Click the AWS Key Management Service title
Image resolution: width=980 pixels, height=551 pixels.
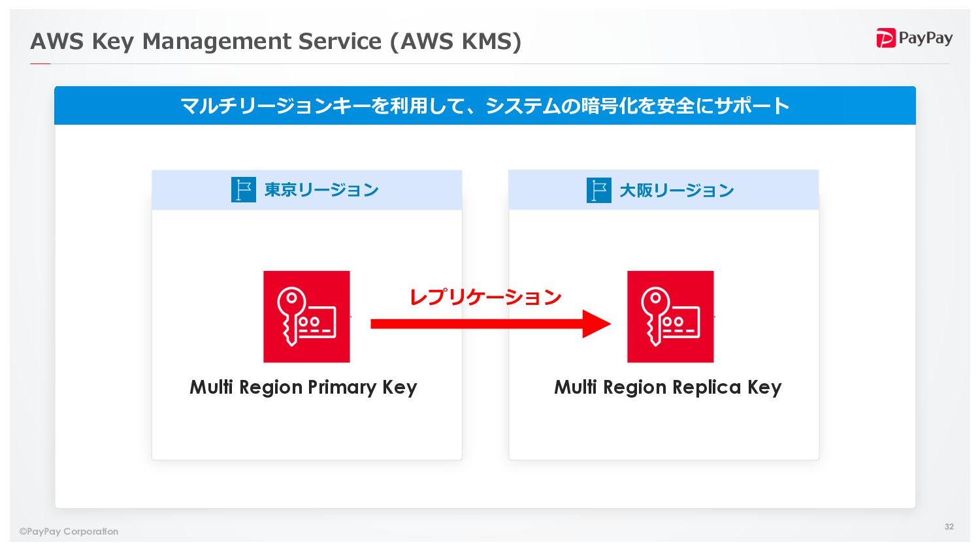click(206, 41)
